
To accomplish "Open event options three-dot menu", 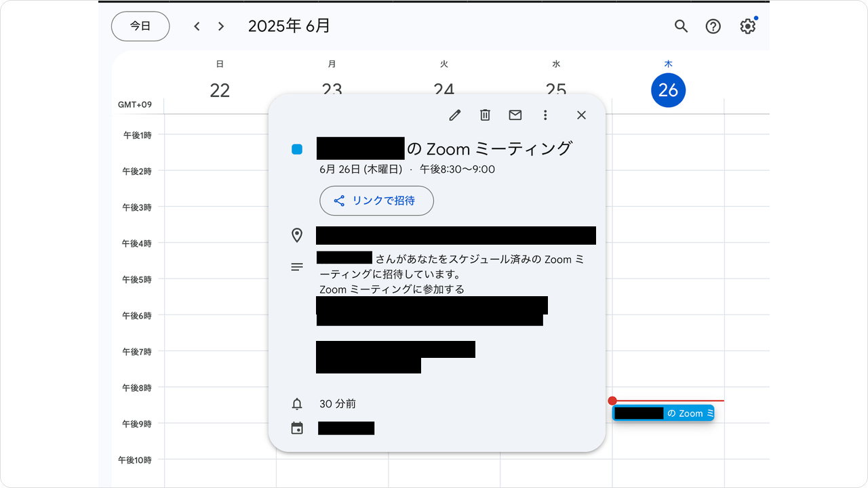I will (545, 115).
